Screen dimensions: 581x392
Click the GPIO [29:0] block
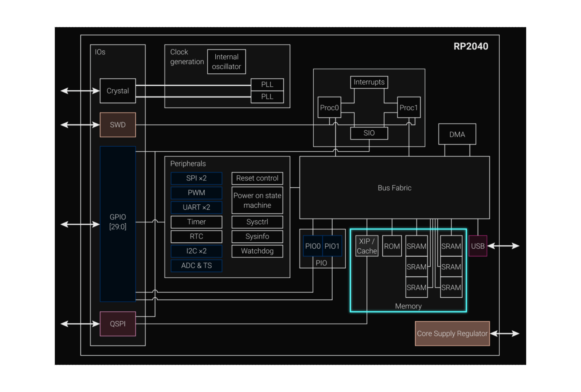(x=118, y=224)
